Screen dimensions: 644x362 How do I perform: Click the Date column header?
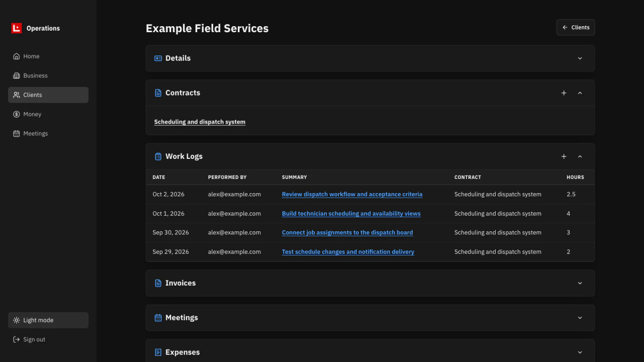(158, 177)
